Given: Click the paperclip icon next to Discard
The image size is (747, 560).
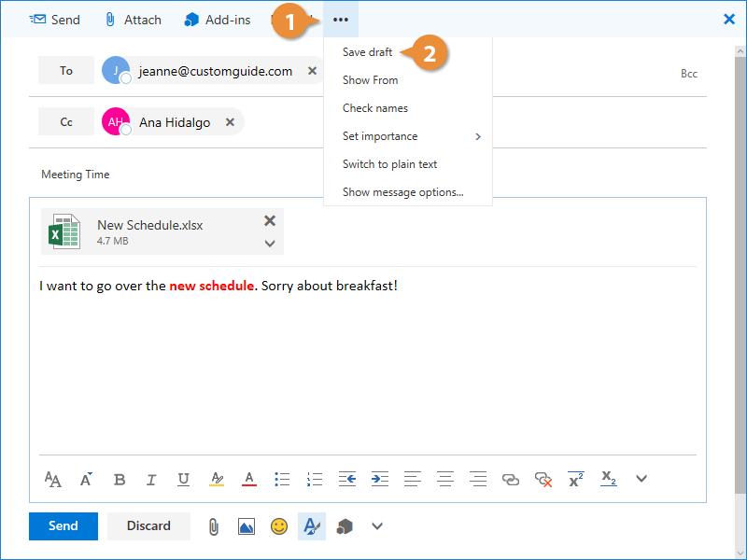Looking at the screenshot, I should pyautogui.click(x=214, y=526).
